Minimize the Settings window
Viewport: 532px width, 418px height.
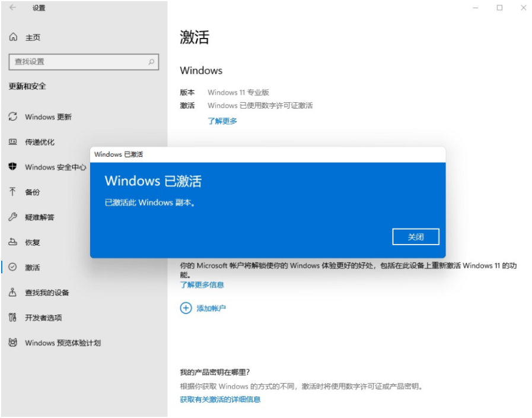[475, 8]
